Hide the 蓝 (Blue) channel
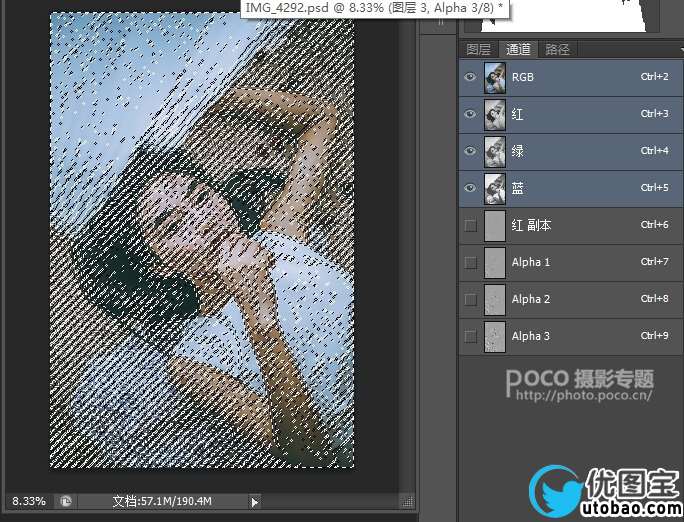This screenshot has width=684, height=522. (x=471, y=188)
